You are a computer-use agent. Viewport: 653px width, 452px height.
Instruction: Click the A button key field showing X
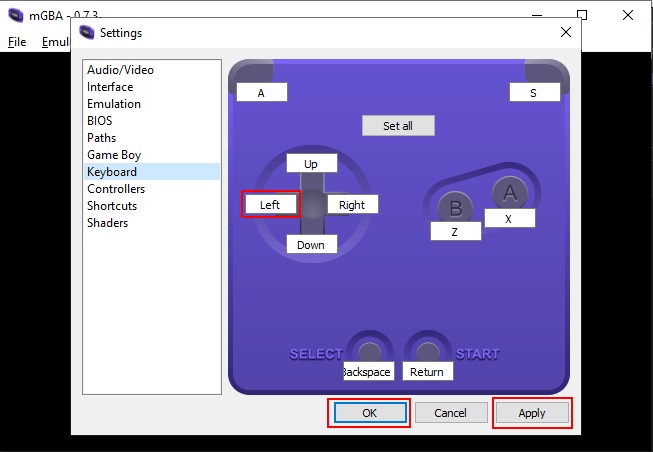[510, 218]
